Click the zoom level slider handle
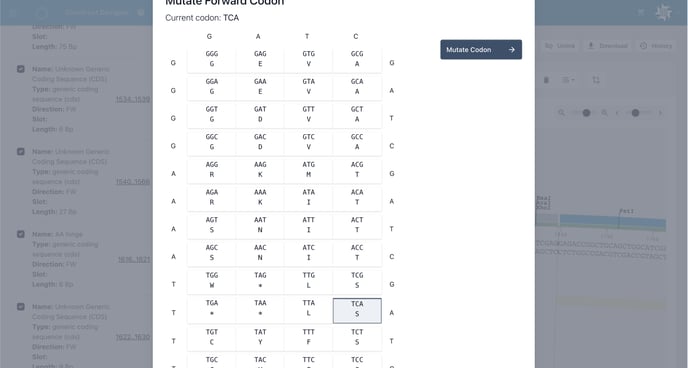 pos(586,113)
